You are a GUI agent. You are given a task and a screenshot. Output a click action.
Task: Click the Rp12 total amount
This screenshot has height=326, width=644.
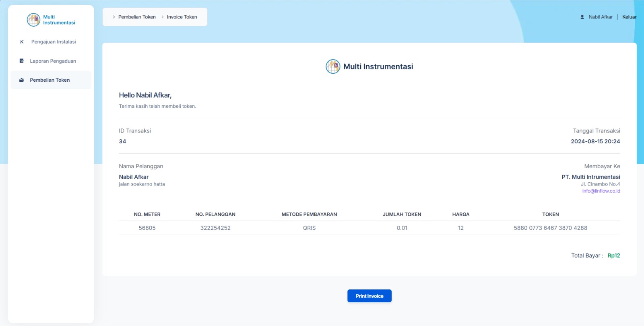tap(613, 256)
